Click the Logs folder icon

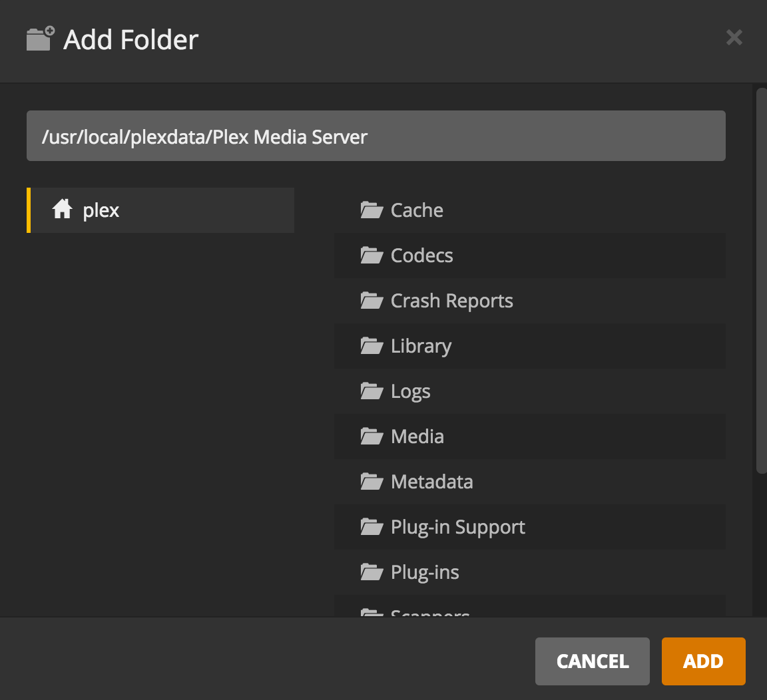pos(372,391)
